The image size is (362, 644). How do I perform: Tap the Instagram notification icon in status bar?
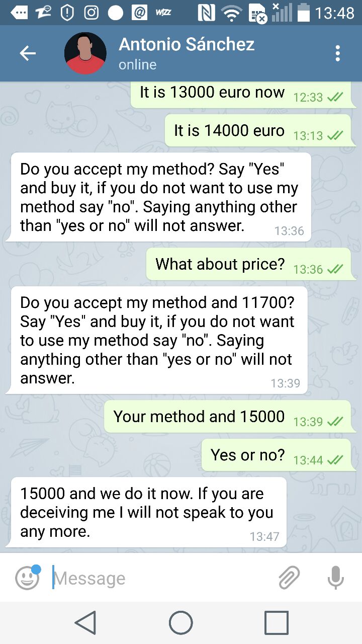pyautogui.click(x=91, y=12)
